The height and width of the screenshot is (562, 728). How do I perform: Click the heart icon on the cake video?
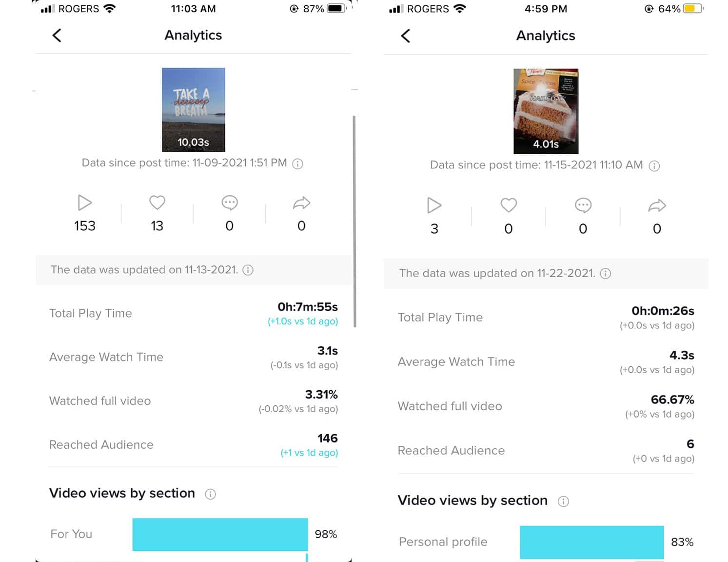tap(508, 205)
